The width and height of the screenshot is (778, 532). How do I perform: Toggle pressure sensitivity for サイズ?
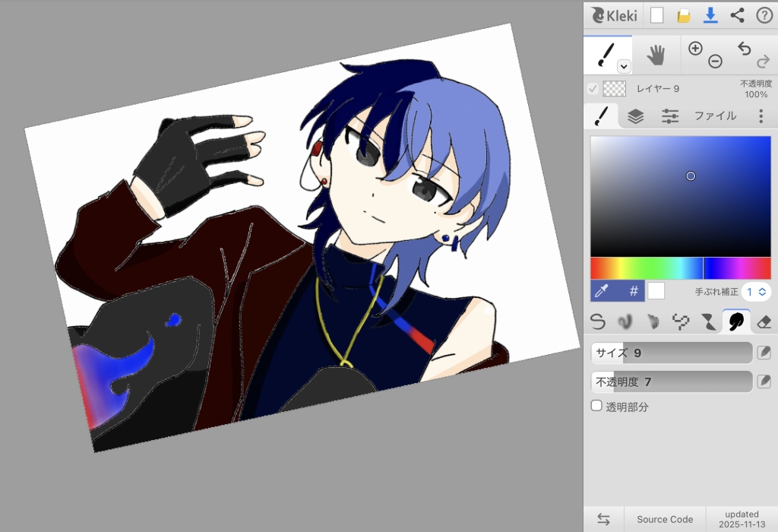tap(764, 353)
